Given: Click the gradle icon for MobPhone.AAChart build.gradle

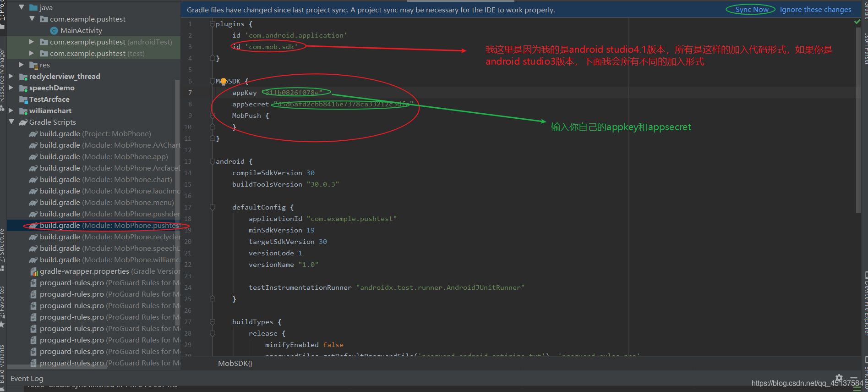Looking at the screenshot, I should pyautogui.click(x=33, y=145).
